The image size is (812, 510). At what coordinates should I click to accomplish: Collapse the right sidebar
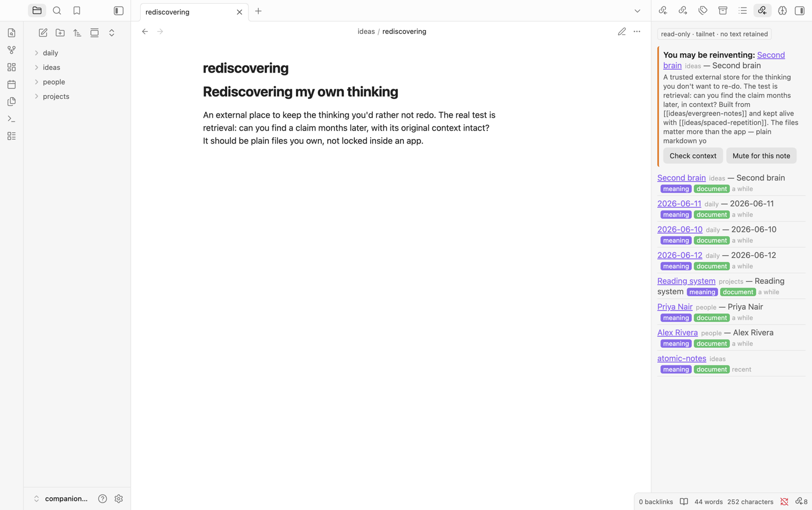800,11
